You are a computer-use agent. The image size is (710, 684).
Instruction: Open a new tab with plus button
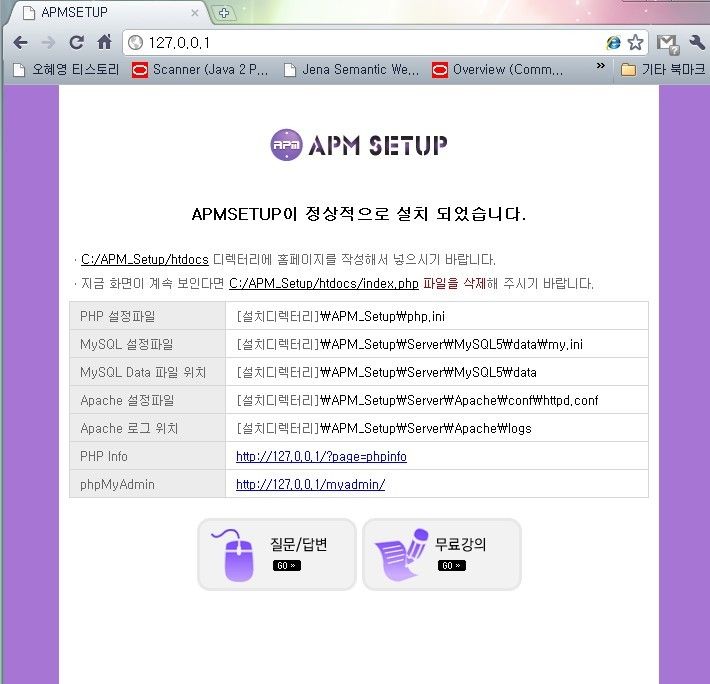pos(224,13)
